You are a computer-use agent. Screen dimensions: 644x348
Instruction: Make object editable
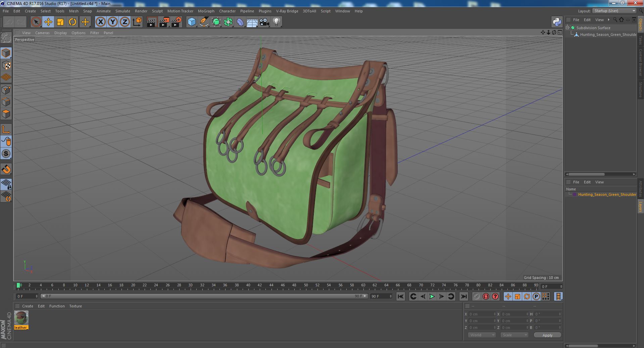coord(6,38)
